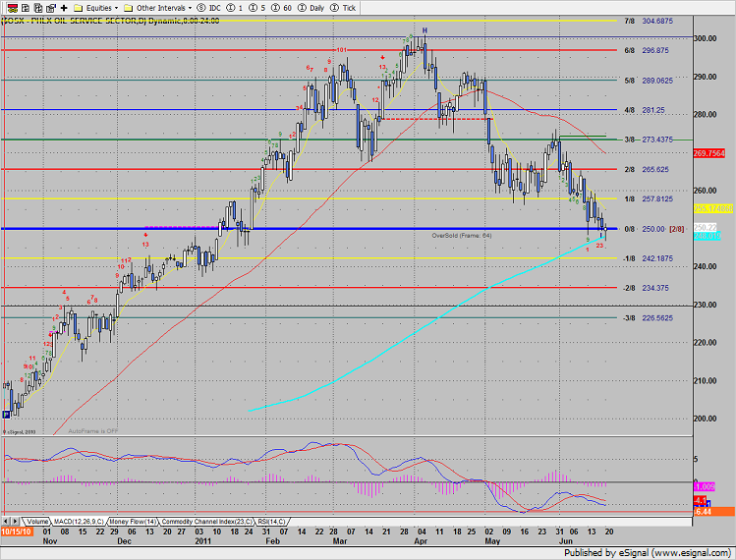Click the red-bar toolbar icon with yellow links

(x=12, y=8)
